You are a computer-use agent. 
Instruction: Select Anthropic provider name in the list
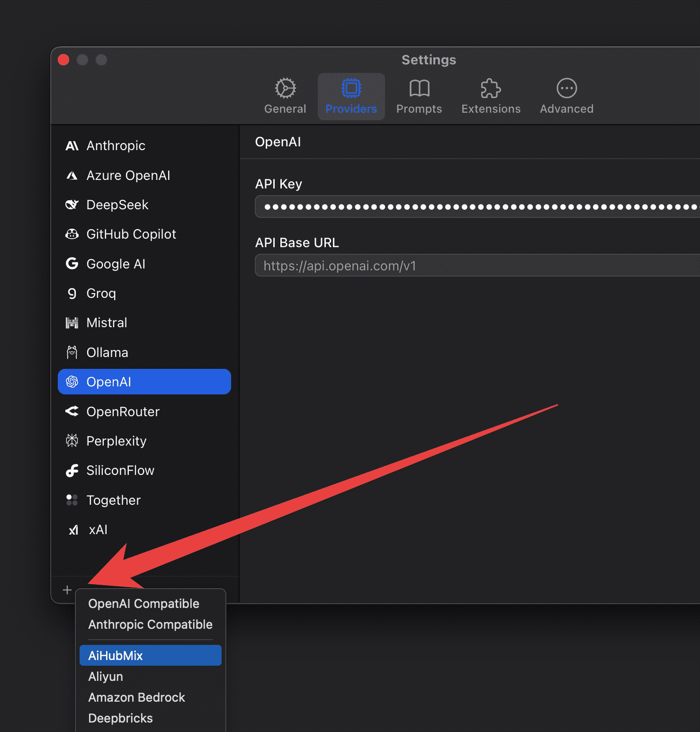(116, 146)
